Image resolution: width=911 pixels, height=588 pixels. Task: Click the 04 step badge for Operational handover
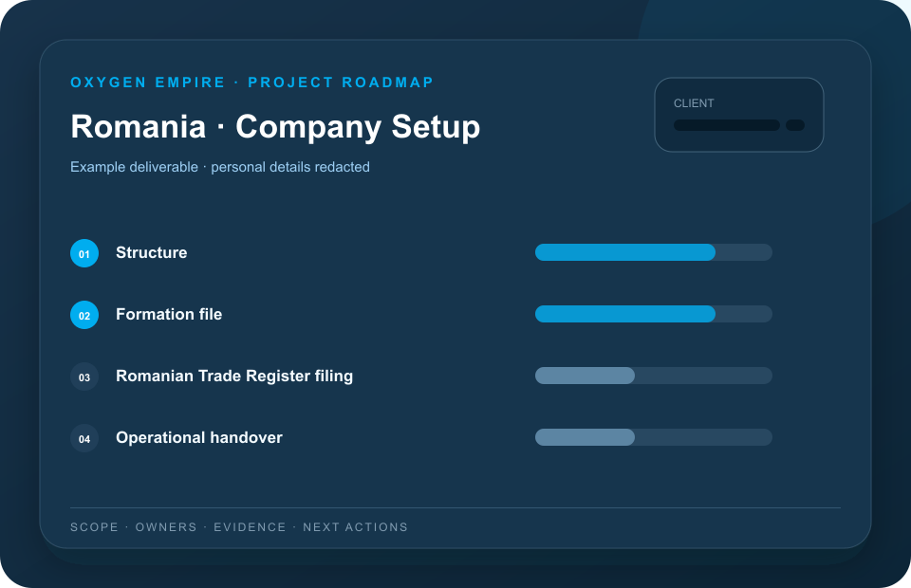[84, 438]
